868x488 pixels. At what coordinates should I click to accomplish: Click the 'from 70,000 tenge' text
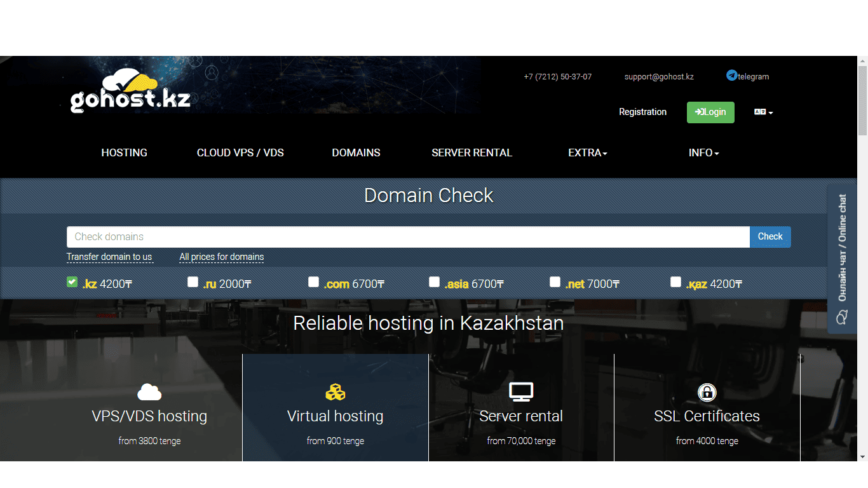pyautogui.click(x=521, y=440)
